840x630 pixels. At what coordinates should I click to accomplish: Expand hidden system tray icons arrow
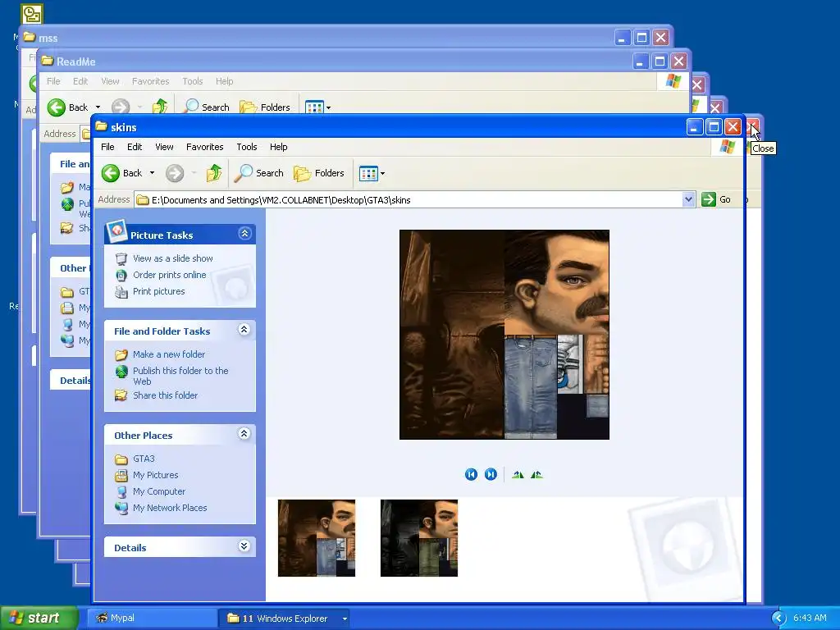[x=778, y=619]
